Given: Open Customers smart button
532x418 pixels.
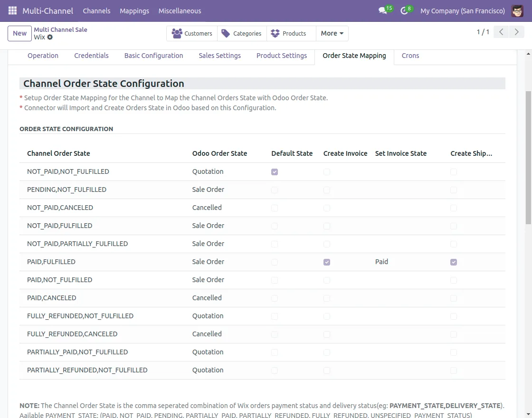Looking at the screenshot, I should 192,33.
